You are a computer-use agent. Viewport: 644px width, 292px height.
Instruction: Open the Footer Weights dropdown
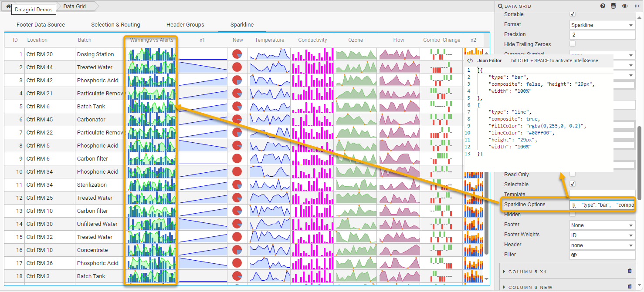pyautogui.click(x=602, y=235)
